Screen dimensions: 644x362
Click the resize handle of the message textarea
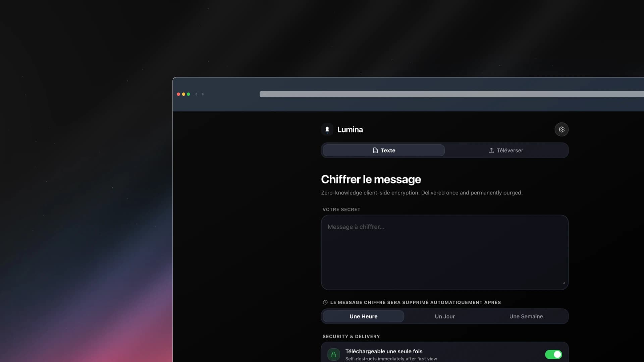click(563, 283)
